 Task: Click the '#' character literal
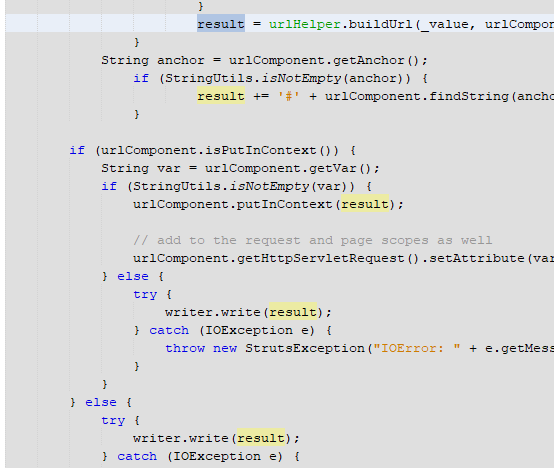pyautogui.click(x=289, y=96)
